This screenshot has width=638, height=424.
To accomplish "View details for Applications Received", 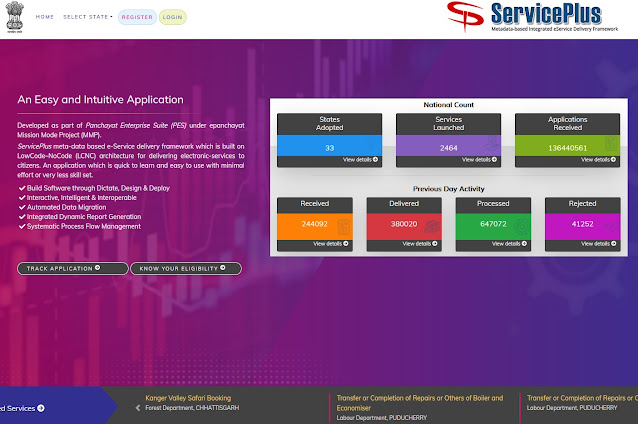I will click(598, 160).
